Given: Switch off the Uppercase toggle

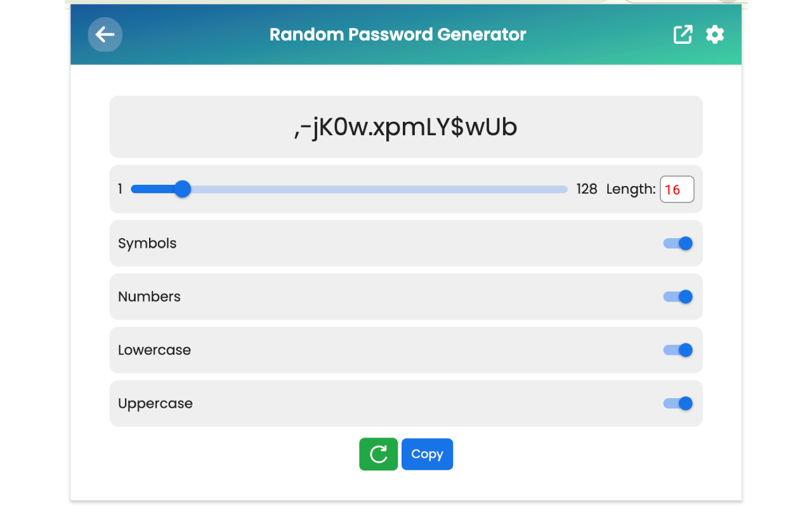Looking at the screenshot, I should (678, 403).
